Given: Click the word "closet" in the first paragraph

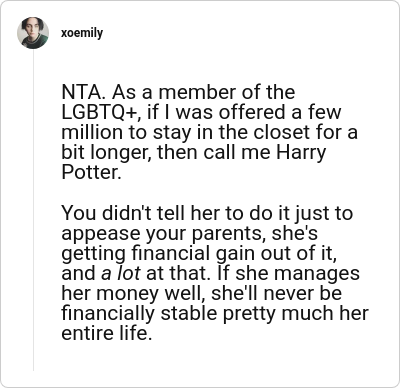Looking at the screenshot, I should click(x=277, y=132).
